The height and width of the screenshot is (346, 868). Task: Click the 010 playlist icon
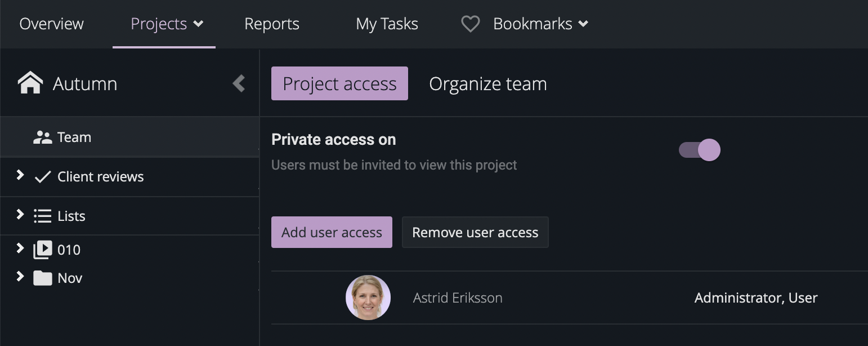point(43,250)
